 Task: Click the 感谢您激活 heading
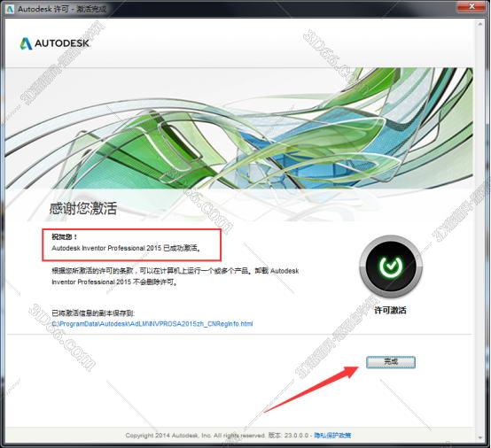coord(83,208)
